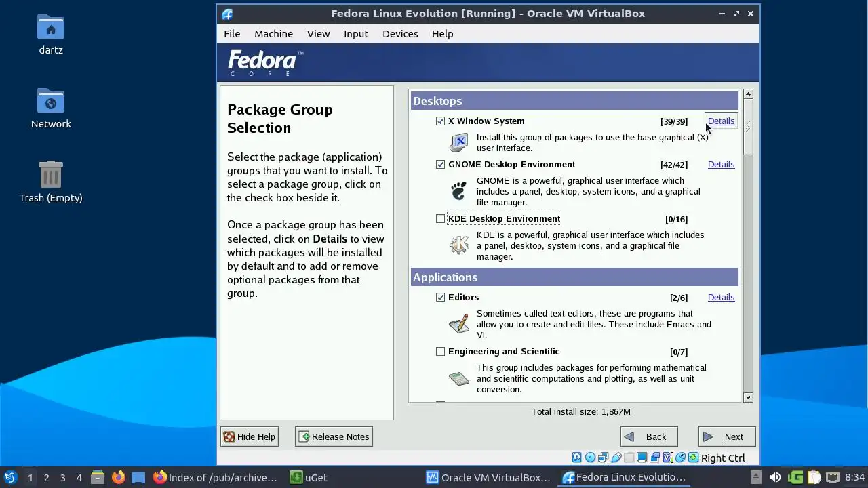Check the KDE Desktop Environment checkbox
Viewport: 868px width, 488px height.
pyautogui.click(x=441, y=219)
